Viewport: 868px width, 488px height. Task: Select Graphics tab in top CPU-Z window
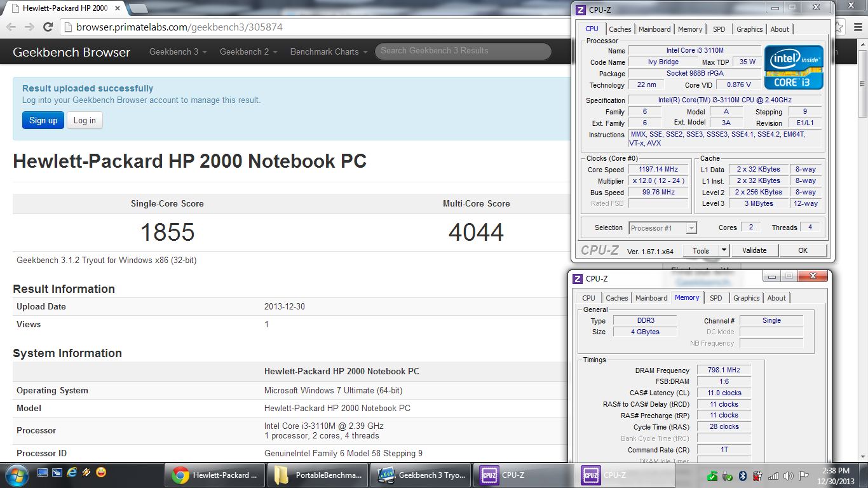pos(750,29)
